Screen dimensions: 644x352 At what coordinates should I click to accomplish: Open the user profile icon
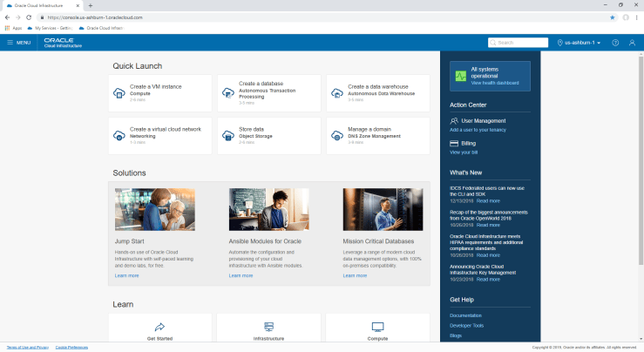pos(633,43)
